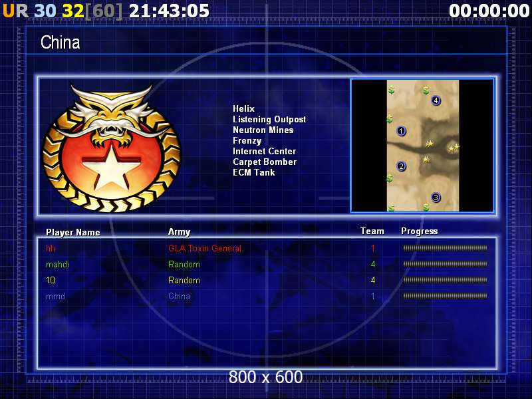
Task: Click Random army for player 10
Action: (184, 280)
